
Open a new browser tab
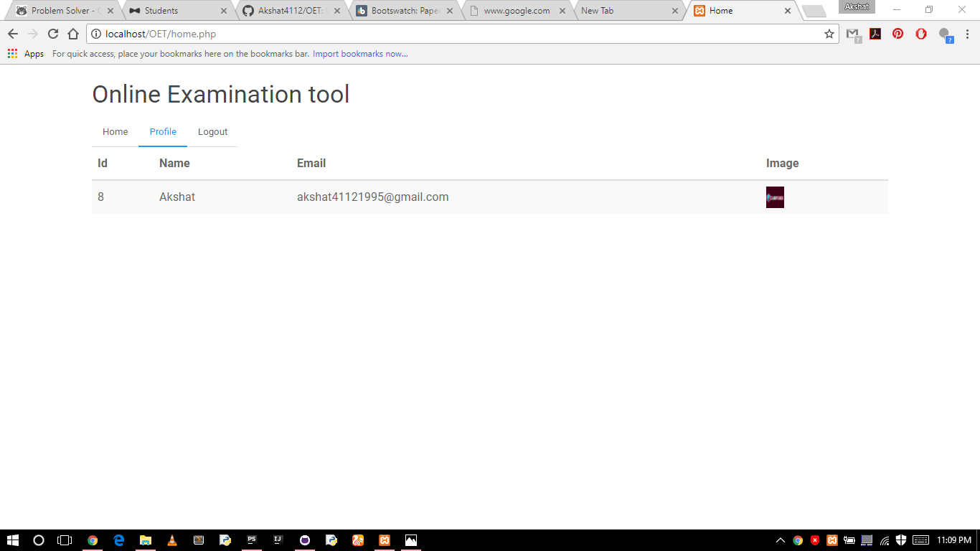point(814,11)
